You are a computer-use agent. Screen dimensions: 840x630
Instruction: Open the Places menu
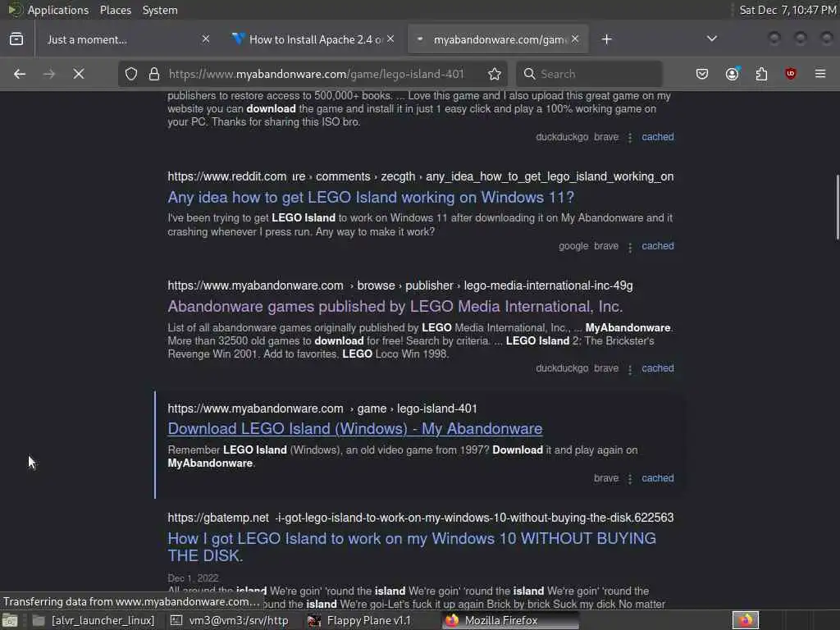[x=115, y=10]
